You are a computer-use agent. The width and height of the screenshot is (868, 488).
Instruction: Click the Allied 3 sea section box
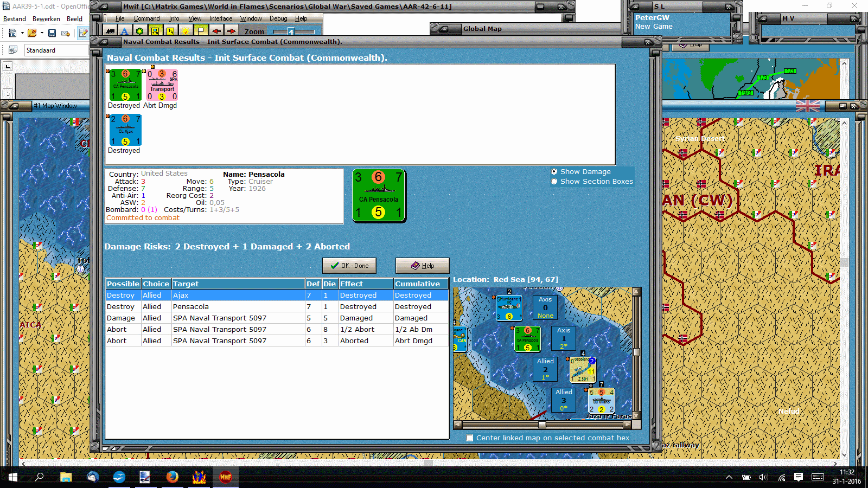(564, 400)
